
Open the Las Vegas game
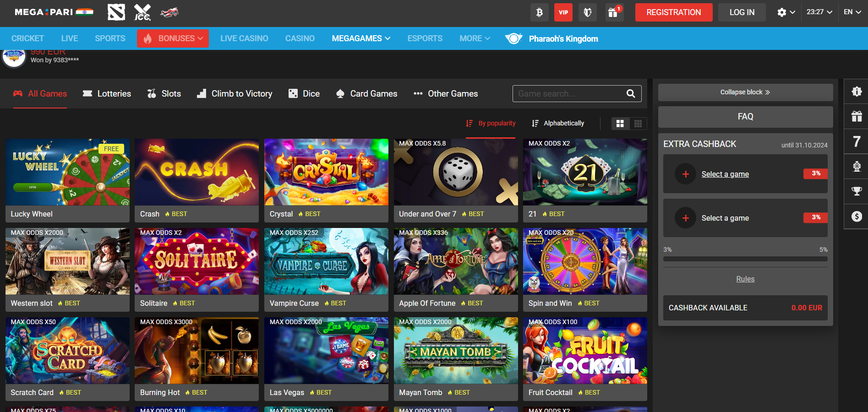(x=326, y=351)
